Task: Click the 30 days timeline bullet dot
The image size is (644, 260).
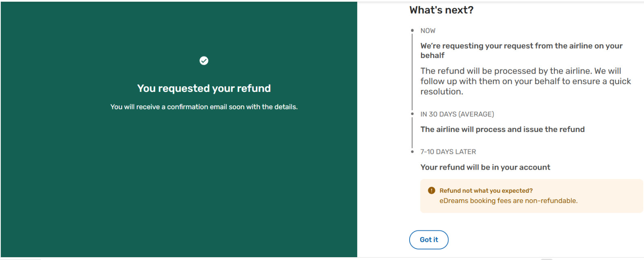Action: (412, 114)
